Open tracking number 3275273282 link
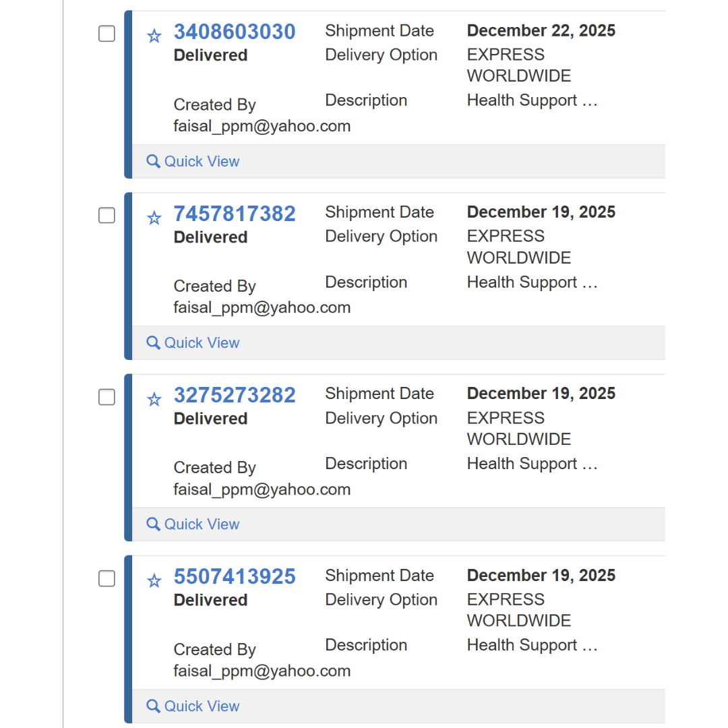Screen dimensions: 728x728 coord(235,395)
